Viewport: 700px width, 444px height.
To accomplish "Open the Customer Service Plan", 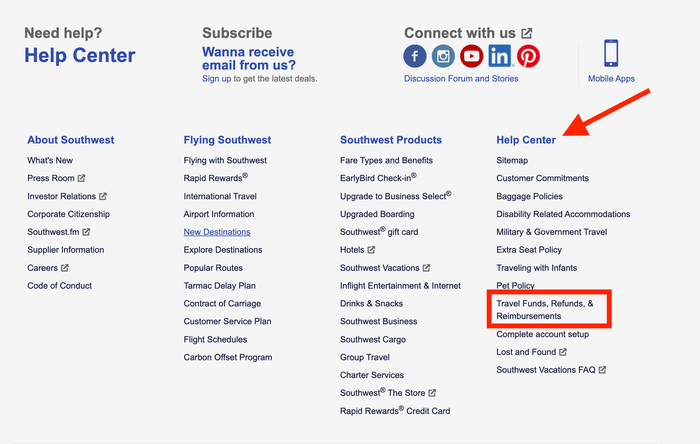I will [x=227, y=321].
